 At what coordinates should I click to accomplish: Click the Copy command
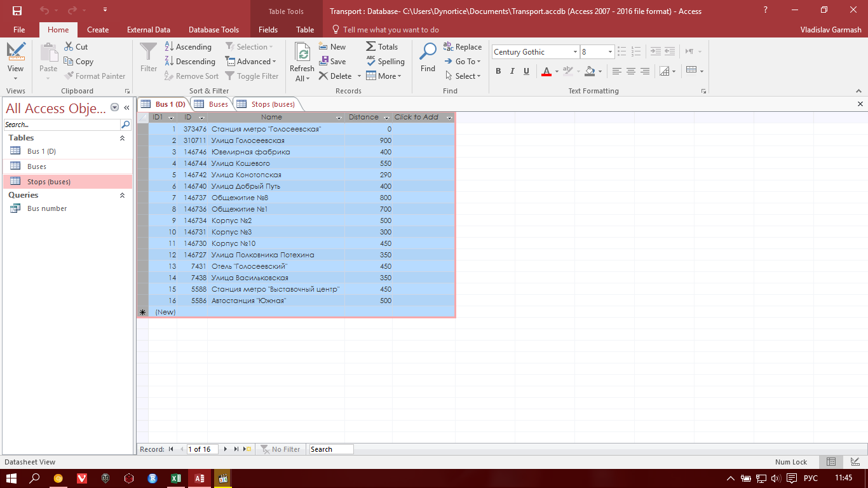79,62
